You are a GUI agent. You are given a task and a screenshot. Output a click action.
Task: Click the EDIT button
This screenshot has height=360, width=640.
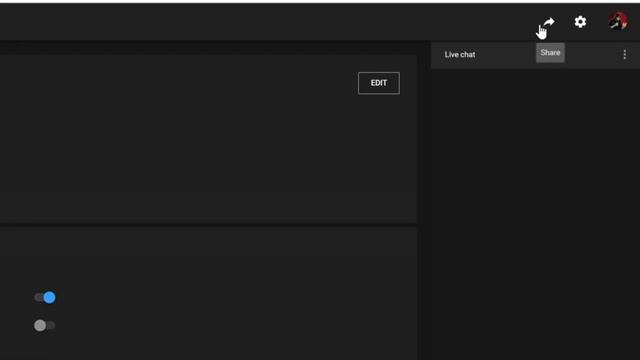pos(379,83)
